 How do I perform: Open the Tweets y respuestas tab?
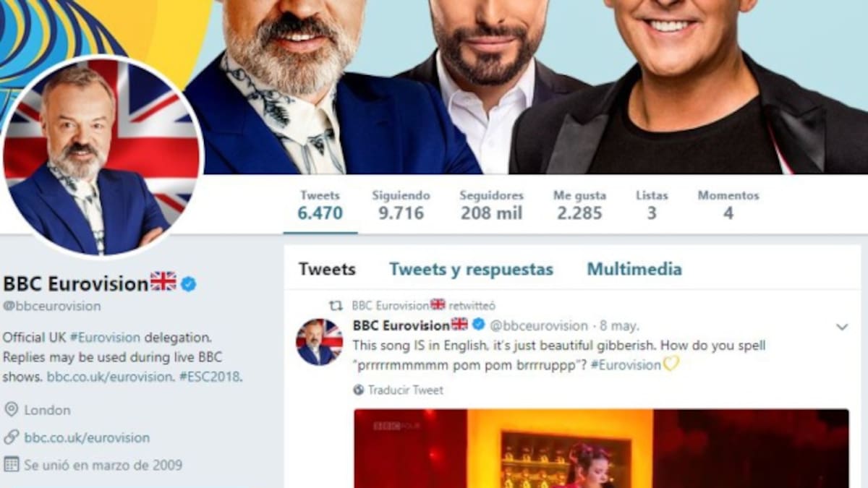point(471,270)
